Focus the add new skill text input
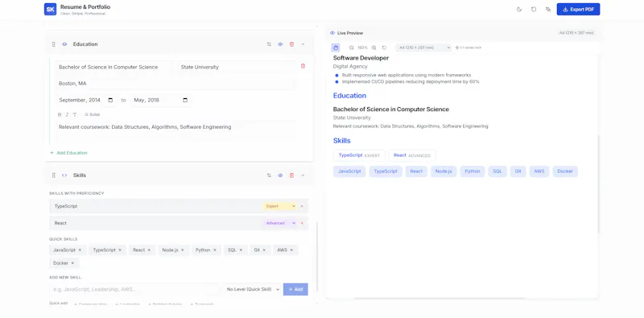644x318 pixels. click(x=134, y=289)
